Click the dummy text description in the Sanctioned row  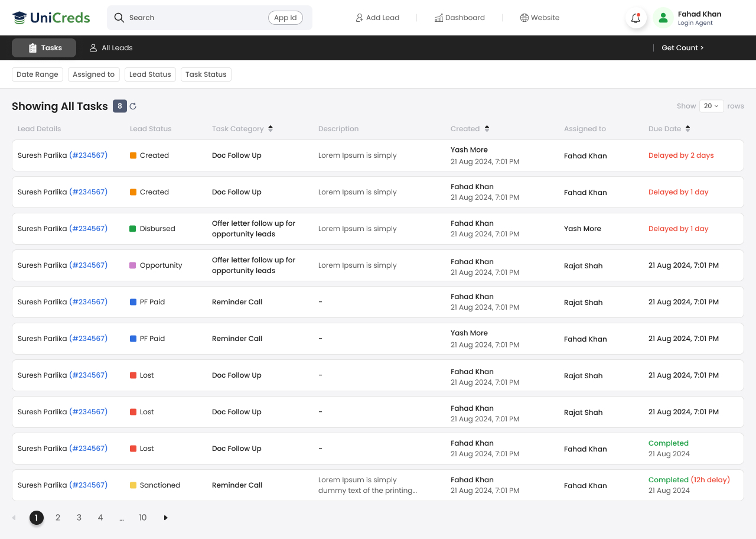367,485
